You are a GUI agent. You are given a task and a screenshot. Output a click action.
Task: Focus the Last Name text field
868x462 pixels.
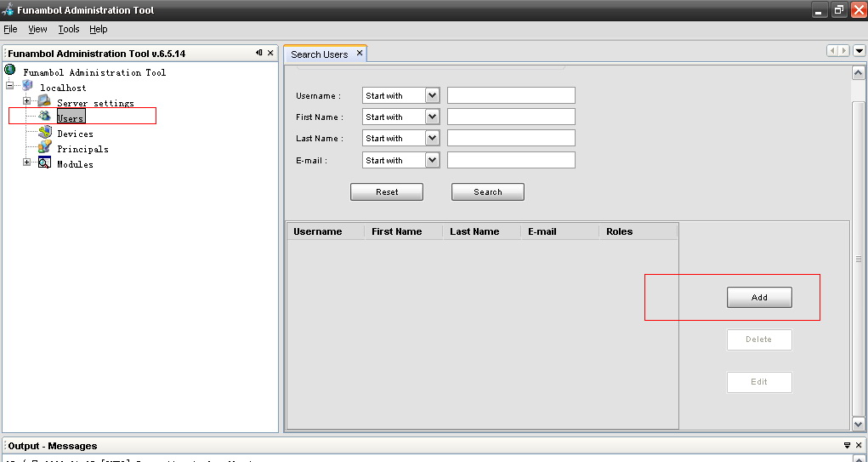coord(511,138)
